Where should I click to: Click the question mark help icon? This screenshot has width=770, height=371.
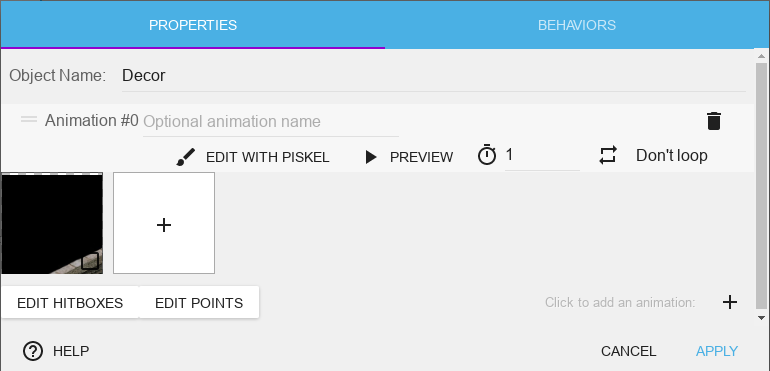point(33,351)
